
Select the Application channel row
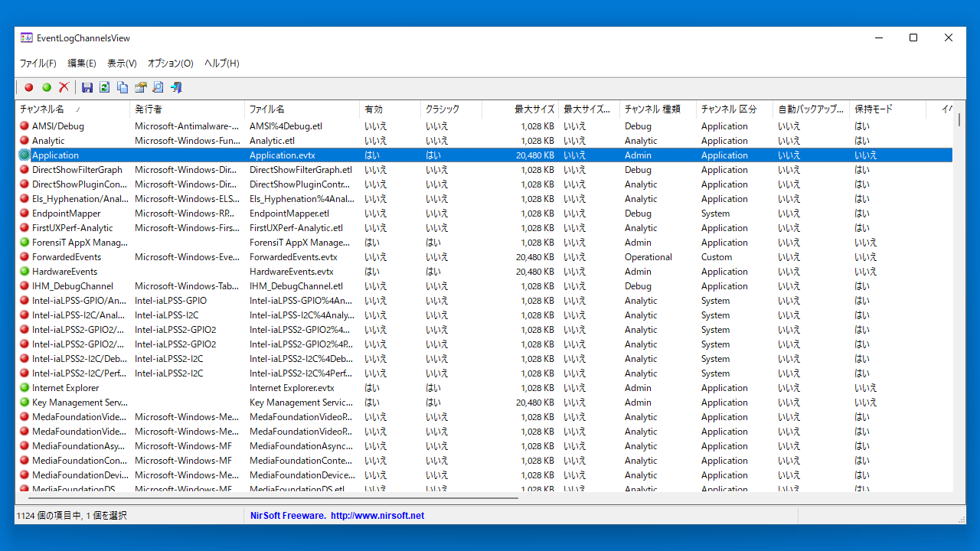pos(484,155)
